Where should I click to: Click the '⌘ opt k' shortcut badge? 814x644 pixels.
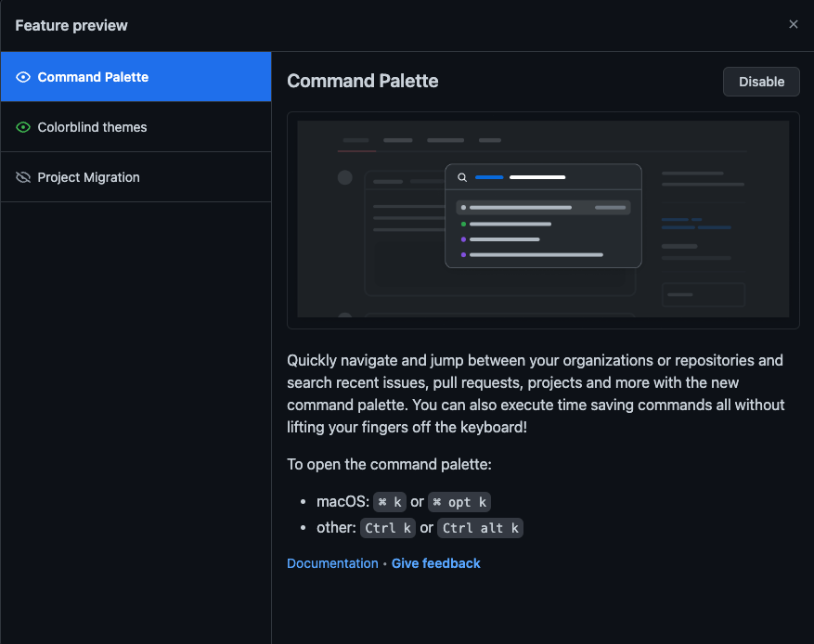coord(459,502)
